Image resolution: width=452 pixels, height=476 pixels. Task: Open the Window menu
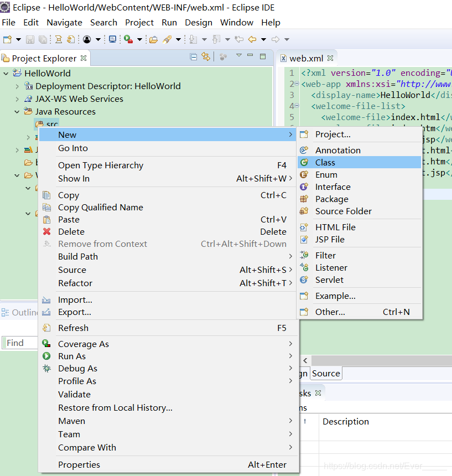point(237,23)
